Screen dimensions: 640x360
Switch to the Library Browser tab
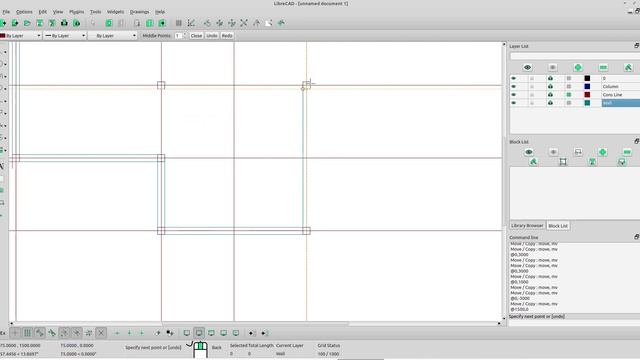pos(527,226)
